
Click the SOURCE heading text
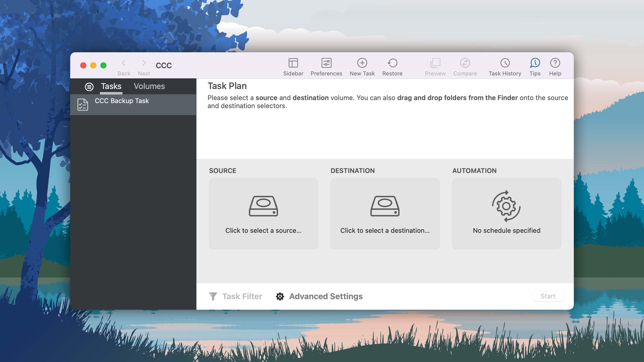(x=223, y=171)
